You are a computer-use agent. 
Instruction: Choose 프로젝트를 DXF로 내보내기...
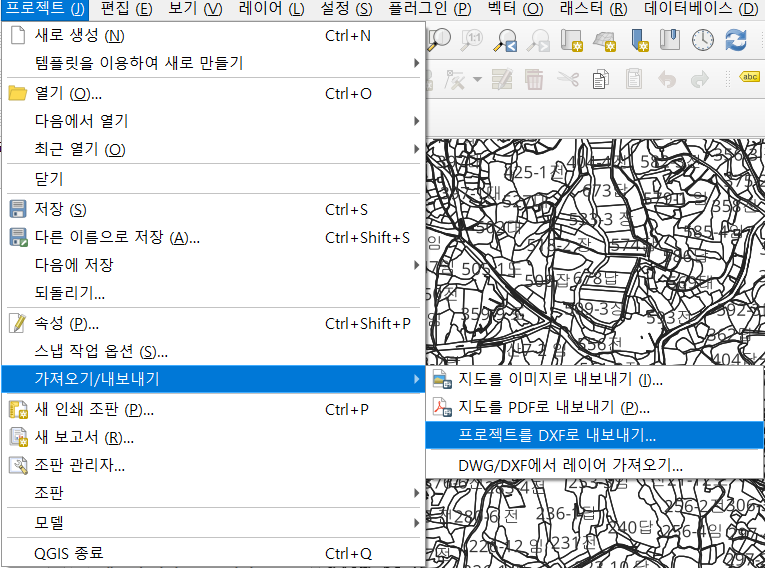coord(595,435)
